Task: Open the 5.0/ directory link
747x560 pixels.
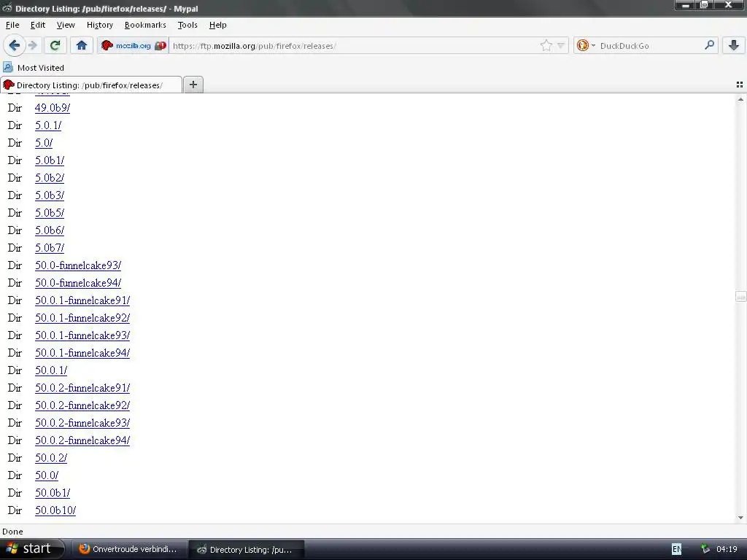Action: pyautogui.click(x=44, y=143)
